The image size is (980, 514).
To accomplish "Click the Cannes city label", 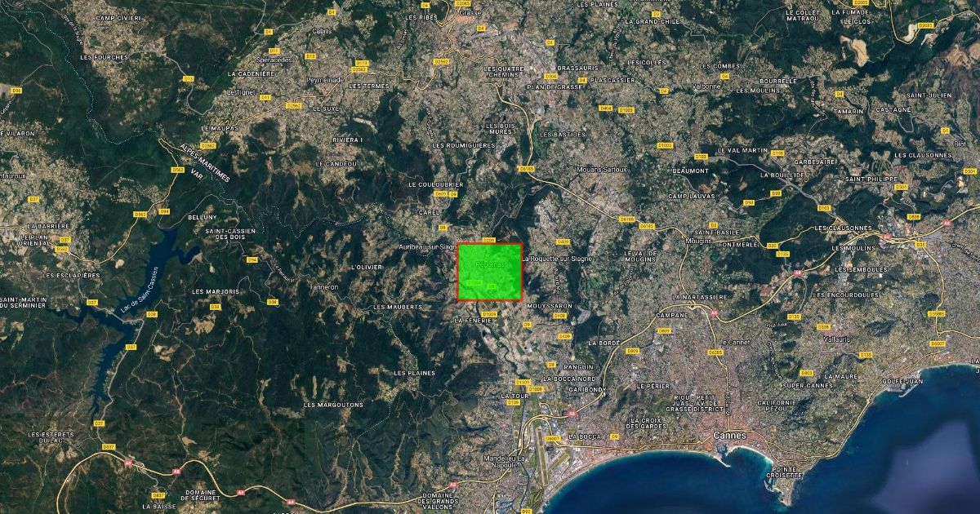I will tap(729, 435).
